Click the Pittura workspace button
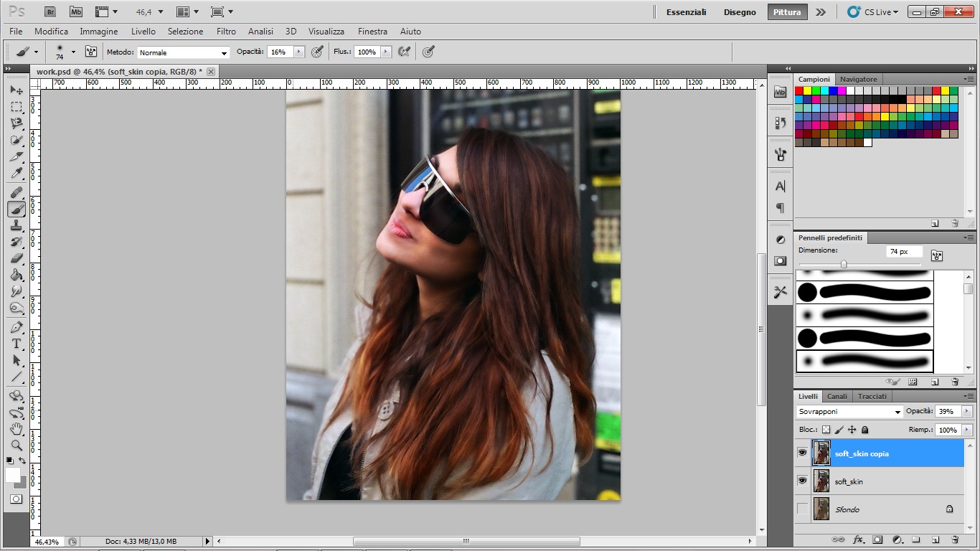The image size is (980, 551). coord(787,12)
